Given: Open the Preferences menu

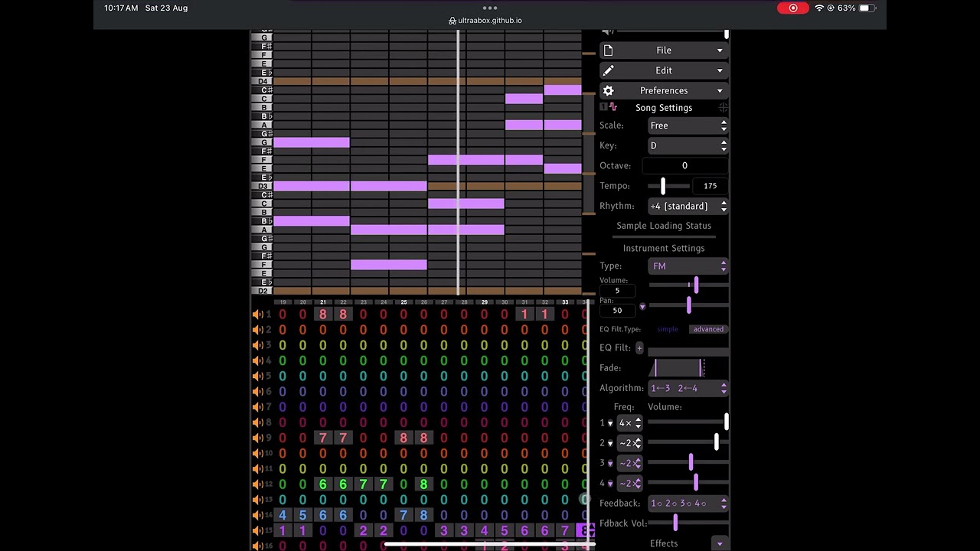Looking at the screenshot, I should (664, 90).
